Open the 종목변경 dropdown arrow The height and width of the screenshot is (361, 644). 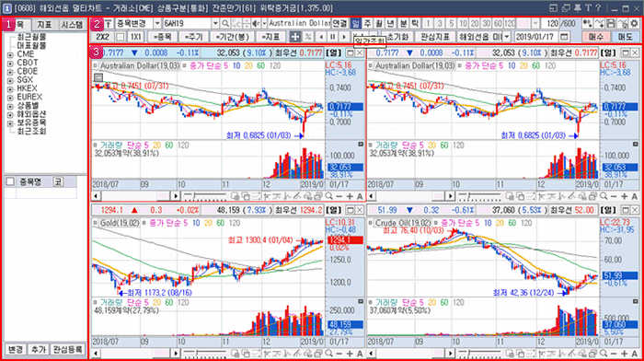[x=157, y=23]
